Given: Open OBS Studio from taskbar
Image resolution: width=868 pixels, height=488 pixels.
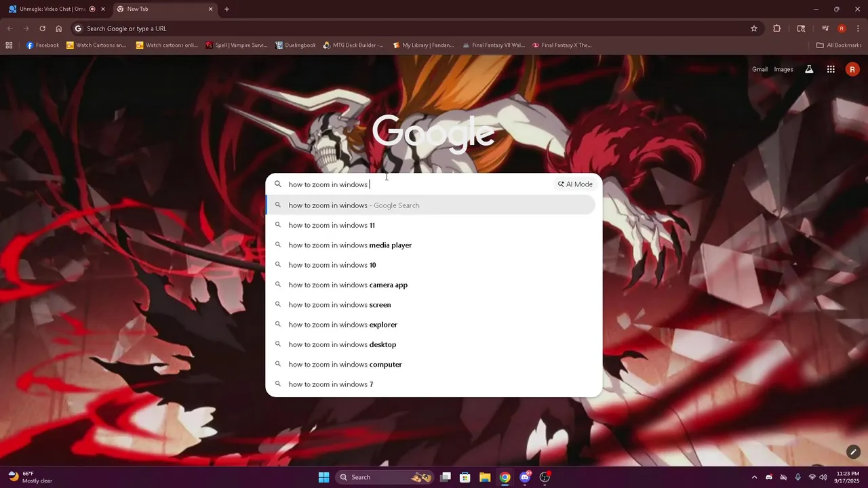Looking at the screenshot, I should 545,477.
